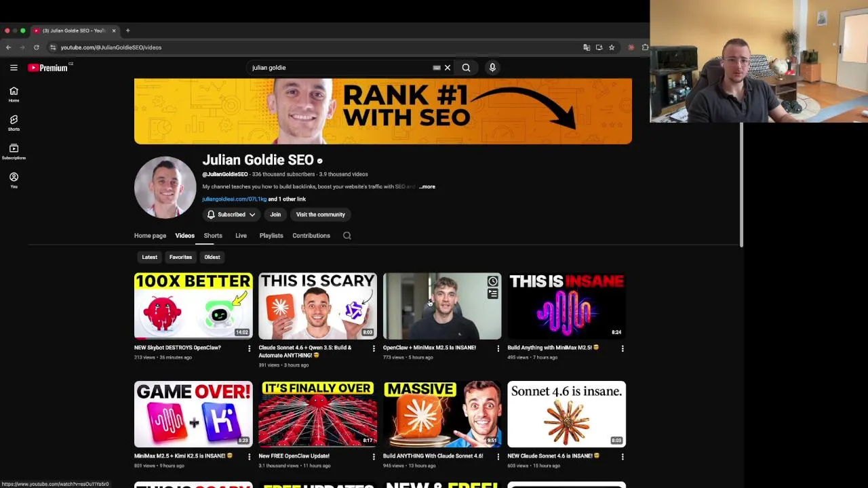The image size is (868, 488).
Task: Switch to the Shorts channel tab
Action: (213, 236)
